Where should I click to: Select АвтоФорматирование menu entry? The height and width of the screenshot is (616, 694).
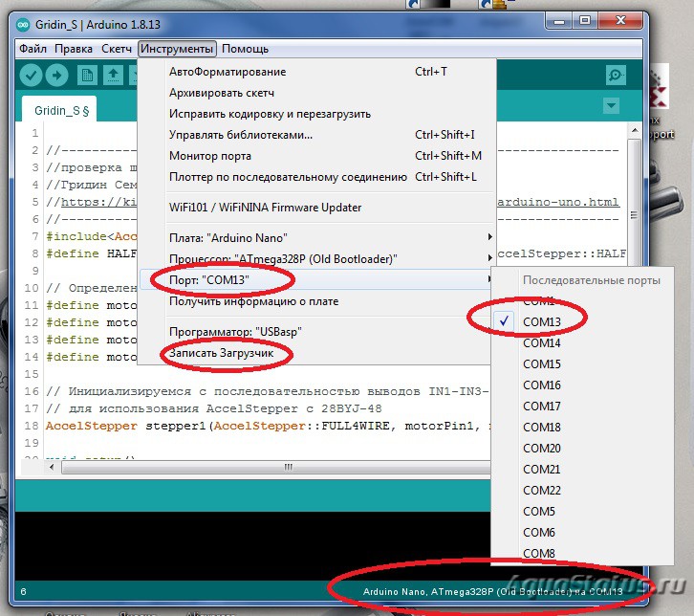[x=315, y=72]
